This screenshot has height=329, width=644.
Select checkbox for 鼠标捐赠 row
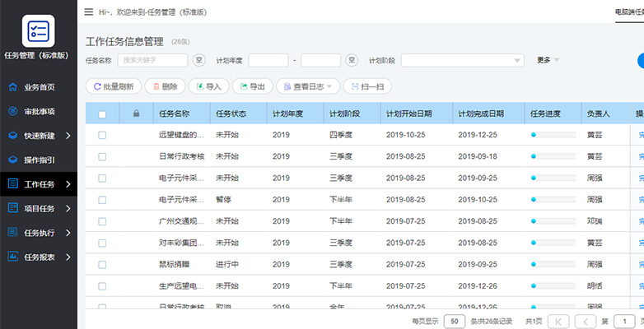point(102,264)
